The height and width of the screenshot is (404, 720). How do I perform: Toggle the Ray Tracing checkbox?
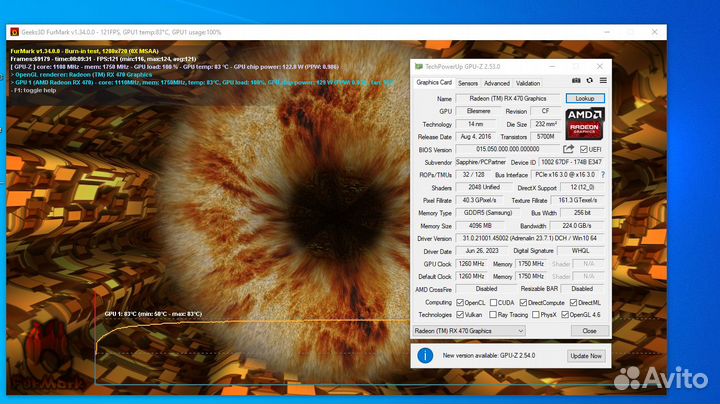point(493,314)
